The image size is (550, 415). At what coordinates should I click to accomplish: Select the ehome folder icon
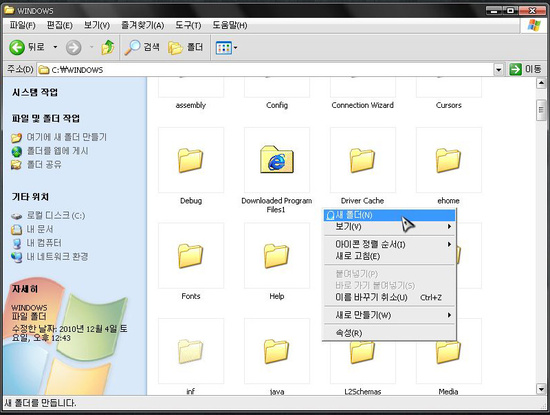click(x=449, y=160)
